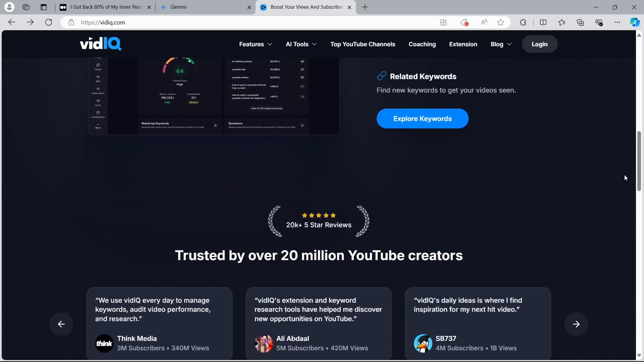Click '3M Subscribers • 340M Views' text

[x=163, y=348]
